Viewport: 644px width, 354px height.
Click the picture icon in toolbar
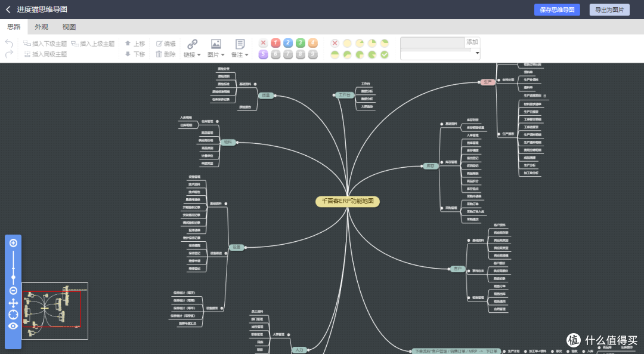click(216, 44)
